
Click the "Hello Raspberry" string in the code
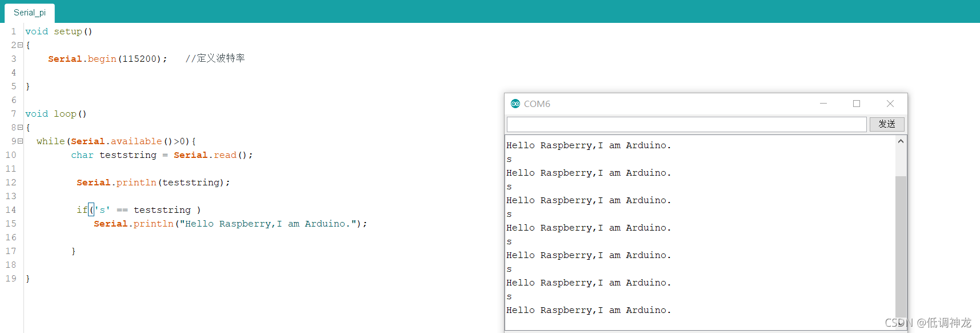269,224
